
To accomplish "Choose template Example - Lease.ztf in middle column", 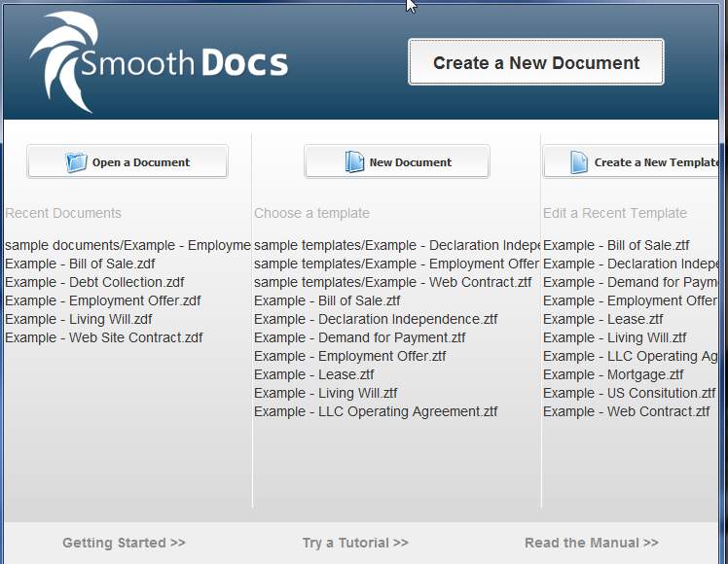I will pyautogui.click(x=313, y=374).
